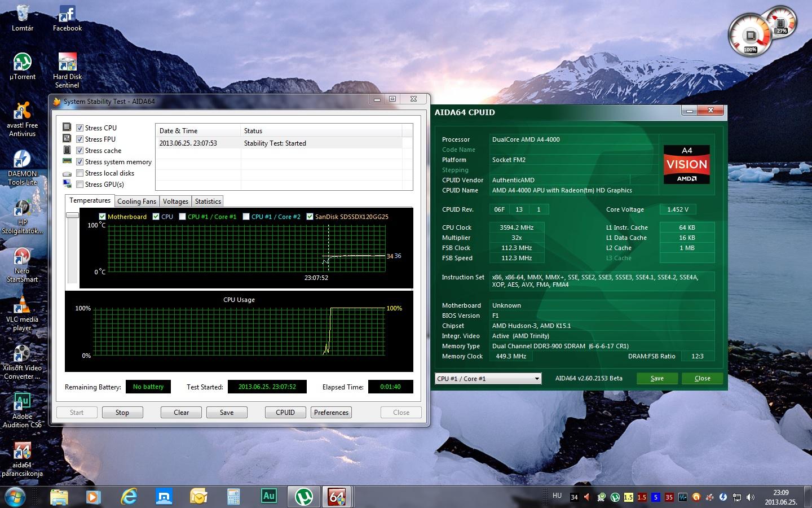Open Calculator from the taskbar
The image size is (812, 508).
click(x=233, y=497)
